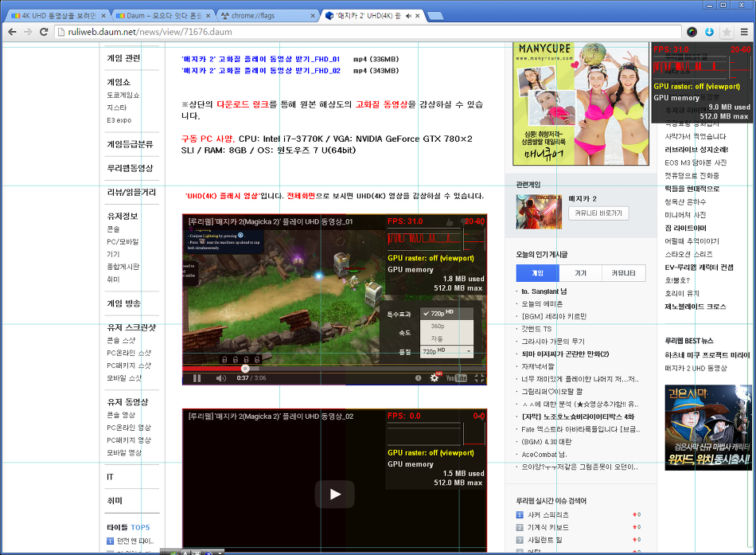Switch to the chrome://flags tab
Viewport: 756px width, 555px height.
[267, 15]
